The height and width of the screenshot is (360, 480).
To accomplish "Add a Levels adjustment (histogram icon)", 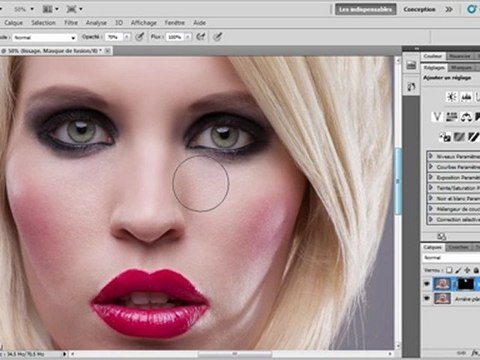I will click(466, 97).
